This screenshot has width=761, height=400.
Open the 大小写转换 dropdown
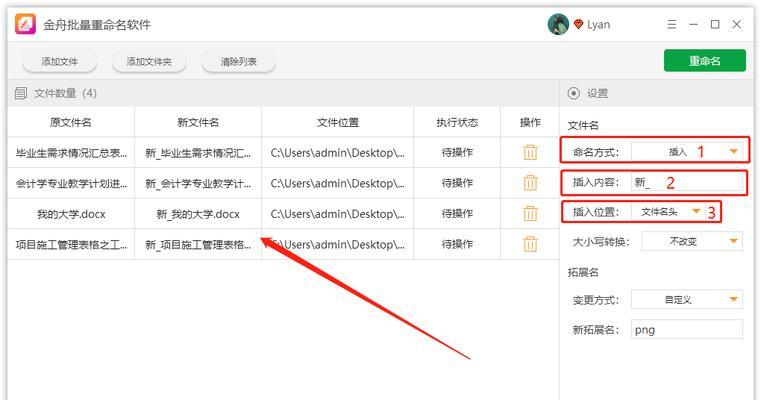click(x=692, y=241)
